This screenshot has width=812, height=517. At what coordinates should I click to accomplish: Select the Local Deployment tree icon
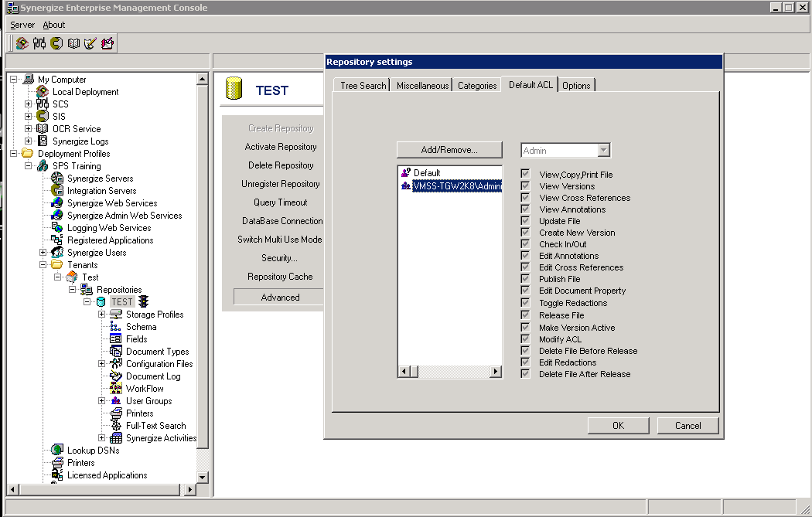point(43,92)
